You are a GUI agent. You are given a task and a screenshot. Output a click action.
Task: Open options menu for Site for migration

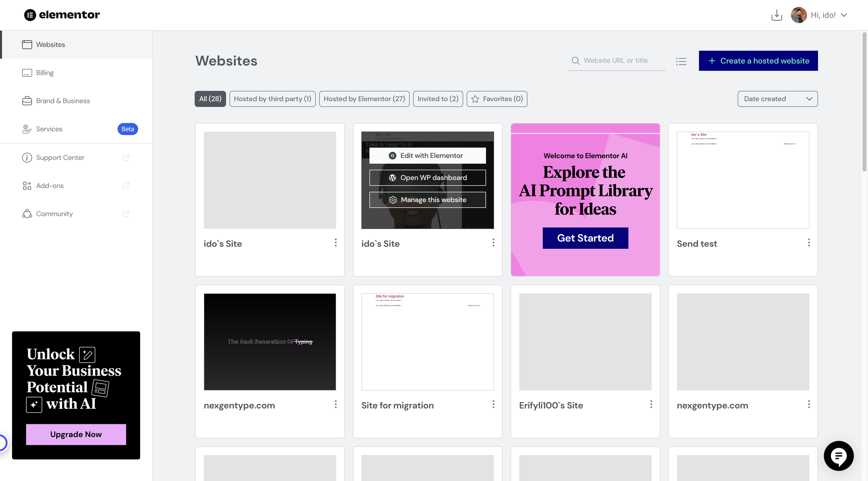pos(493,404)
